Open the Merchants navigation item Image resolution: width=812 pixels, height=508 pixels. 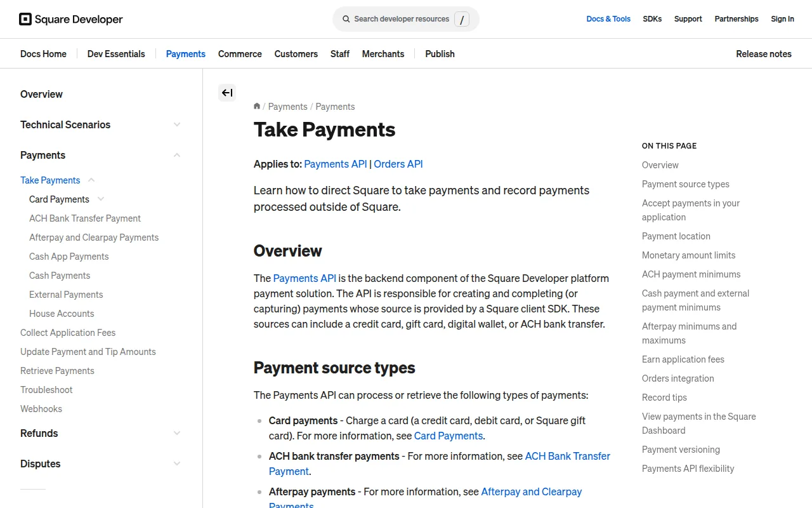click(383, 54)
